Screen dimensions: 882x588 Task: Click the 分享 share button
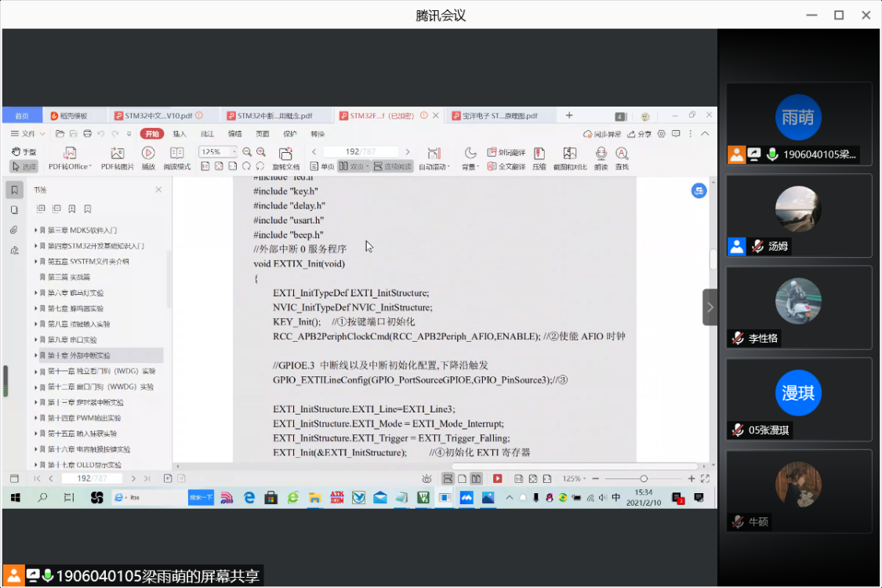pos(640,134)
